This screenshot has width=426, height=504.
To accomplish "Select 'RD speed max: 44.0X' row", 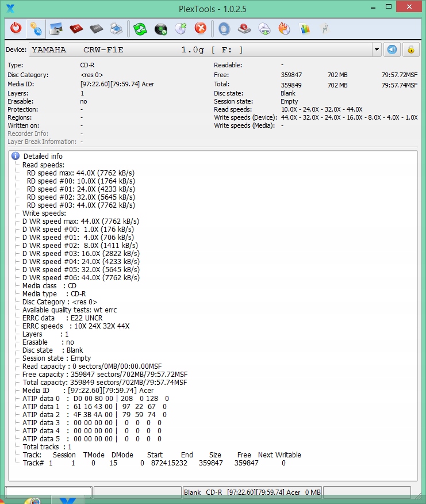I will [80, 173].
